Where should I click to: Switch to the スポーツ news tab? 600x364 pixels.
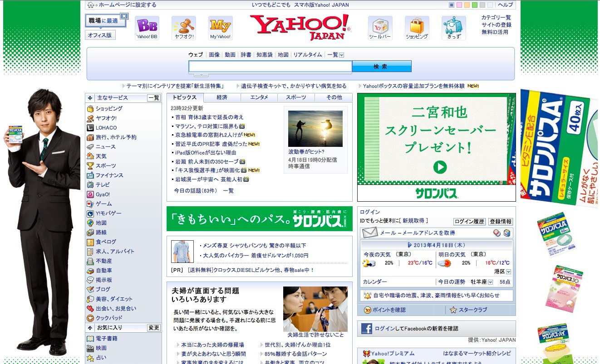point(296,97)
